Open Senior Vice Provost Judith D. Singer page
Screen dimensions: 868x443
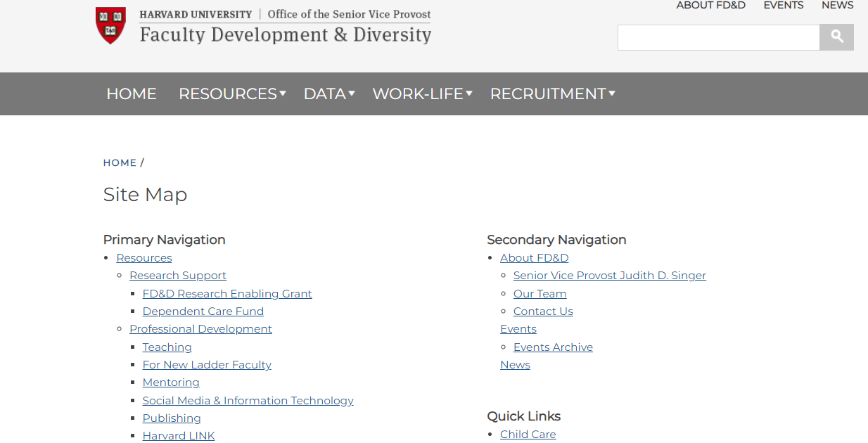coord(609,275)
